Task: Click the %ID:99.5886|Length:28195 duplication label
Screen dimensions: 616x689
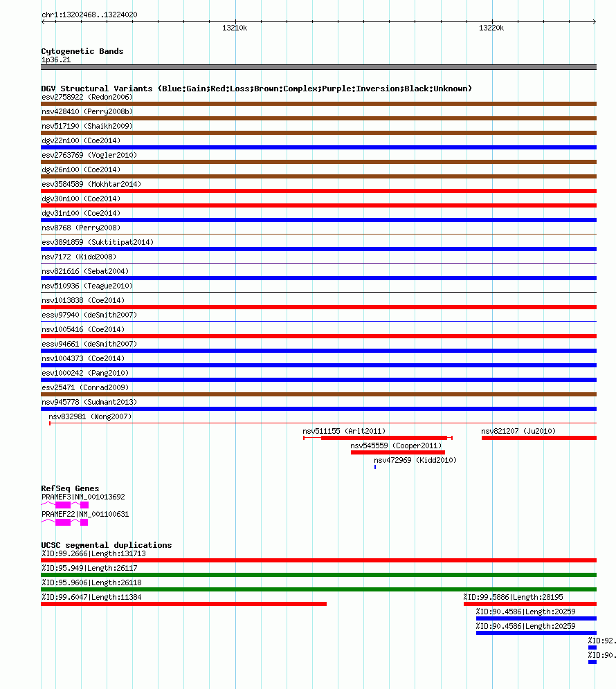Action: click(x=513, y=597)
